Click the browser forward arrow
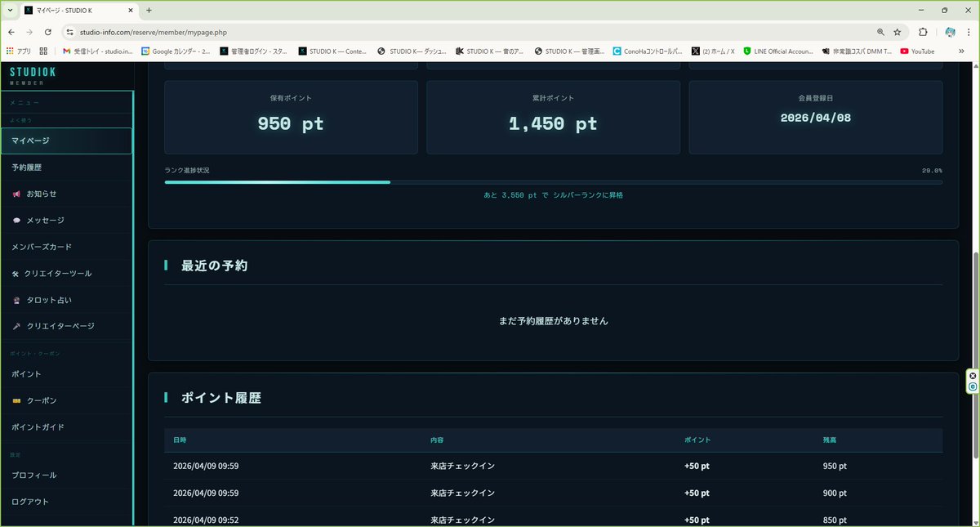 [x=29, y=32]
